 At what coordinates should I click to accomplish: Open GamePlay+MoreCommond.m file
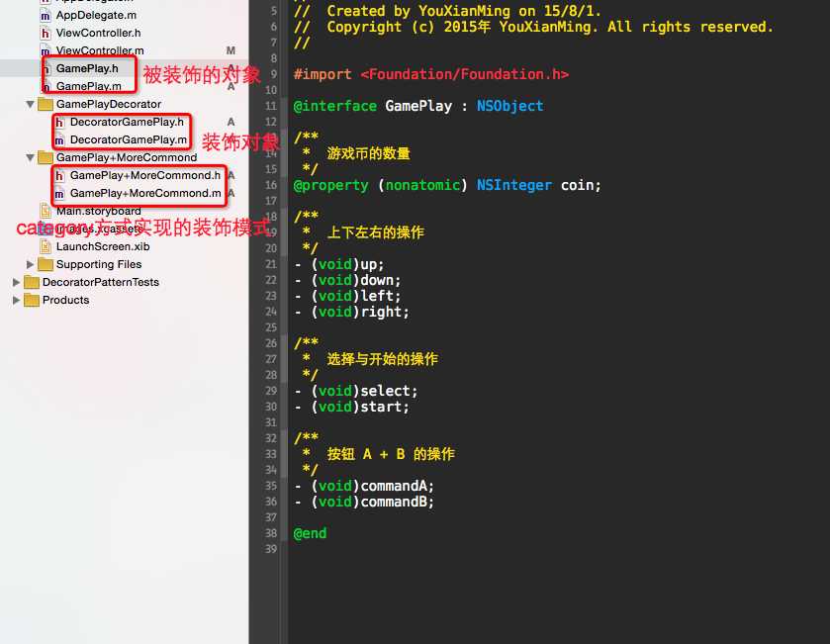(145, 193)
